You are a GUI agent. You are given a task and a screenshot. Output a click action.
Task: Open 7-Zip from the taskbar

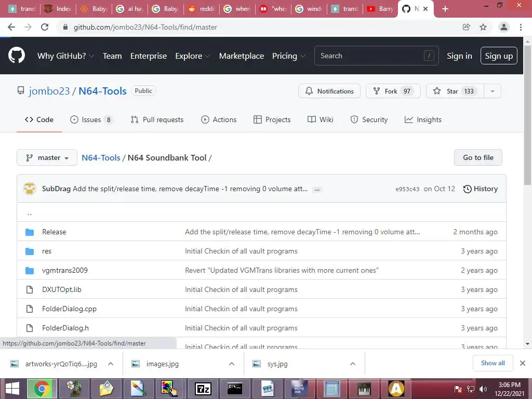pyautogui.click(x=203, y=389)
